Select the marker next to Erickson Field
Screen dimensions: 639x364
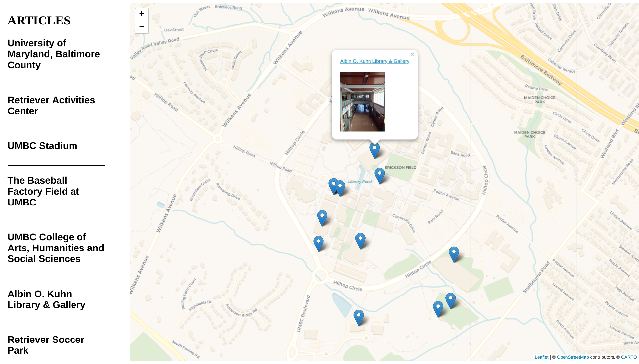tap(379, 176)
